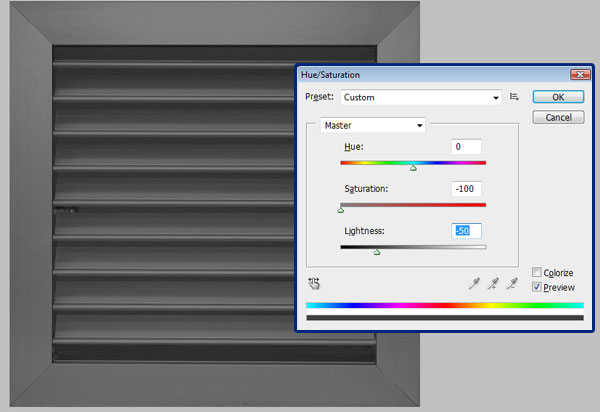This screenshot has height=412, width=600.
Task: Click the Saturation value field showing -100
Action: tap(466, 189)
